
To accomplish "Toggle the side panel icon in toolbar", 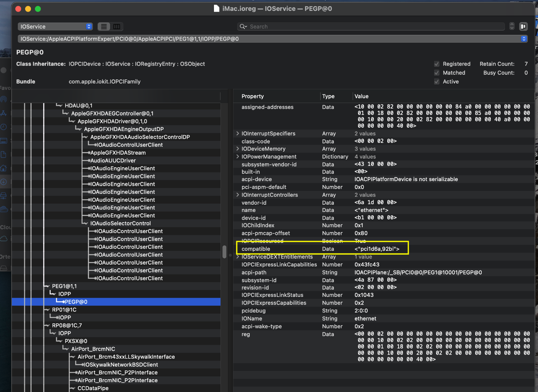I will tap(523, 26).
